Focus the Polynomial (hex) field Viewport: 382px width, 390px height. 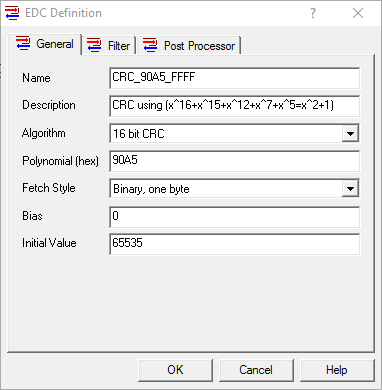235,161
